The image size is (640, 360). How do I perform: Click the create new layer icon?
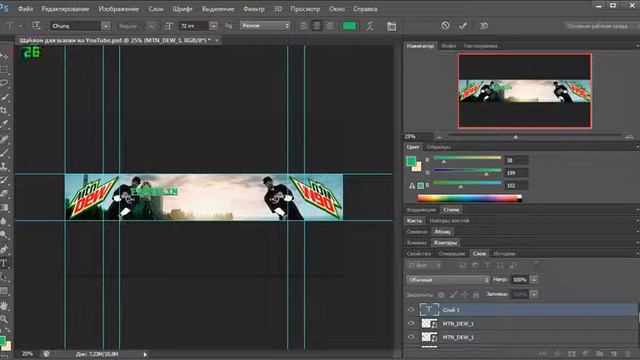614,353
